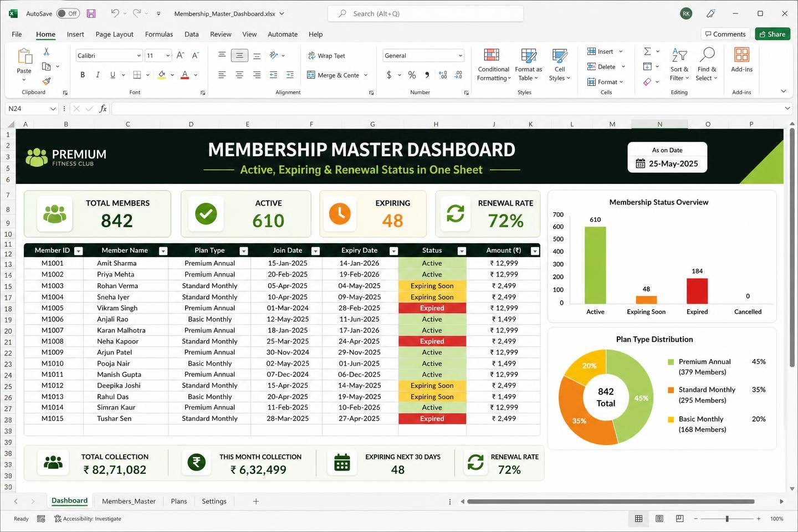This screenshot has height=532, width=798.
Task: Open the Expiry Date filter dropdown
Action: click(x=393, y=251)
